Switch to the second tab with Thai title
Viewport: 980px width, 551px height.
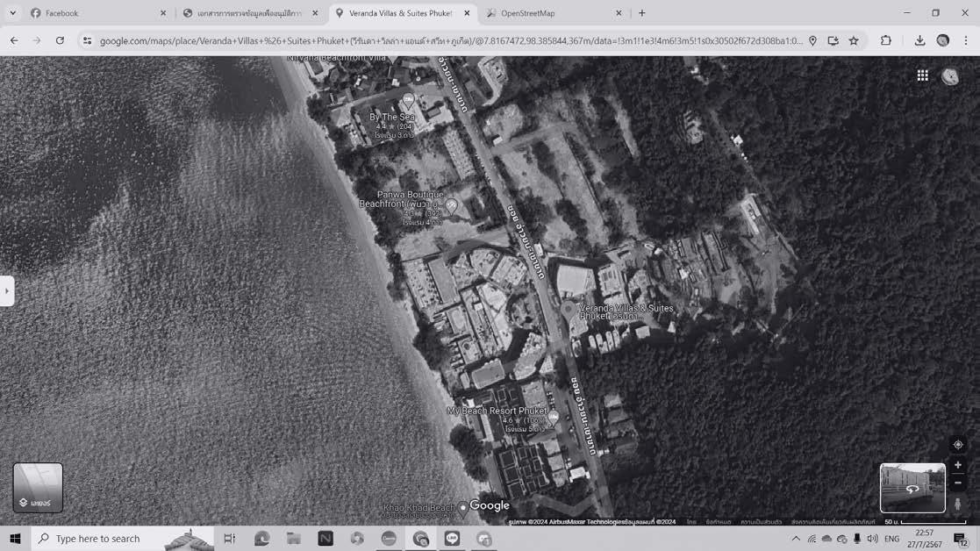pos(250,13)
